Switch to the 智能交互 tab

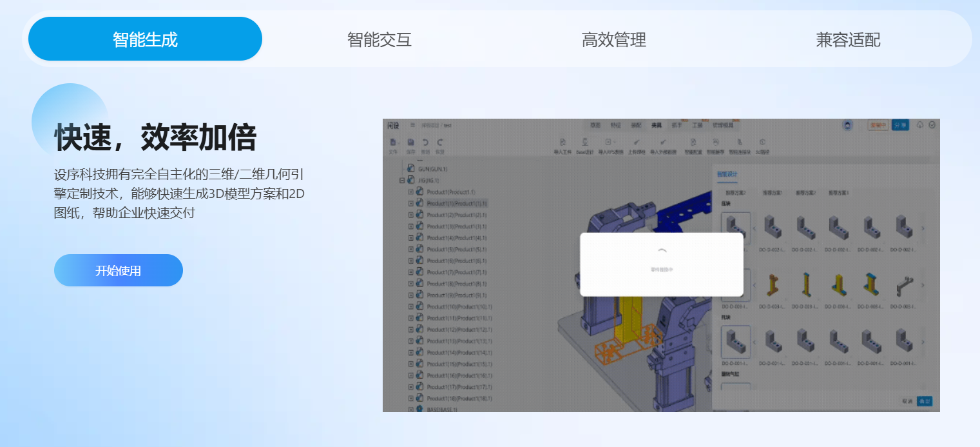pyautogui.click(x=380, y=39)
